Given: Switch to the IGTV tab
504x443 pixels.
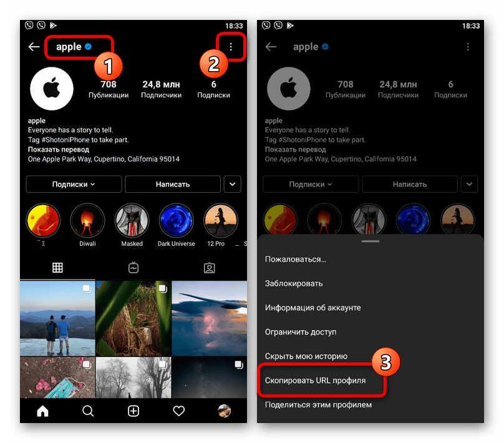Looking at the screenshot, I should 133,268.
